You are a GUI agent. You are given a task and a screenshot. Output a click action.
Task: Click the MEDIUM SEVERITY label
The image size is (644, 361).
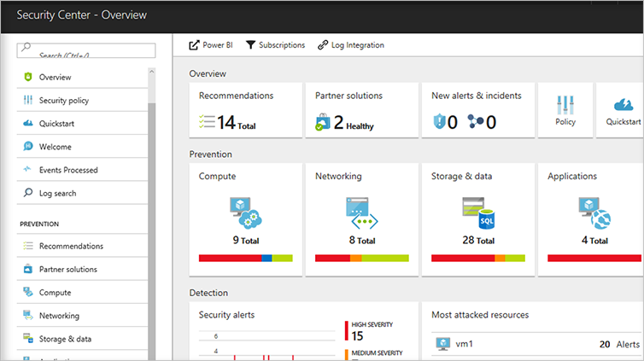click(x=377, y=352)
